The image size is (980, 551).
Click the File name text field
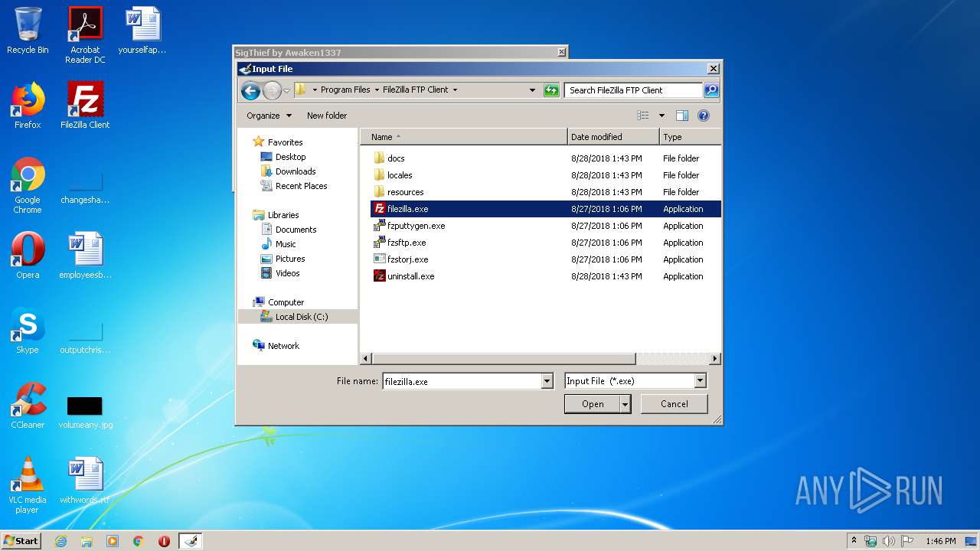(462, 381)
